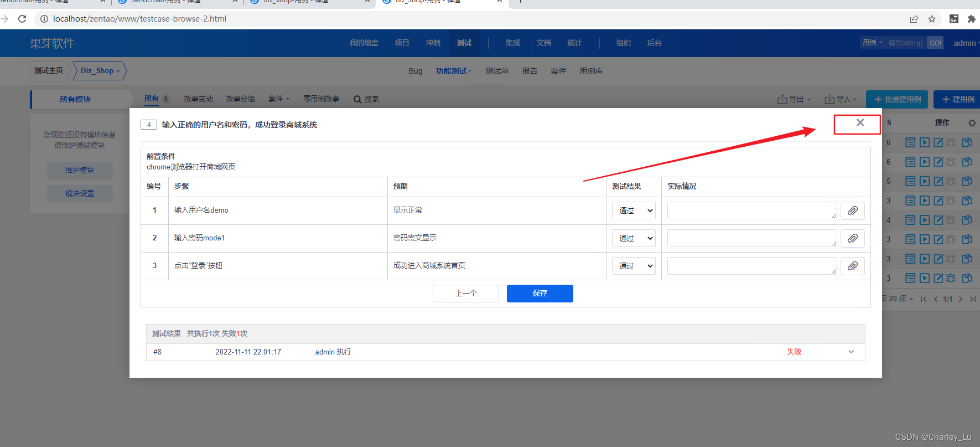Attach a file to step 2 输入密码mode1

pyautogui.click(x=853, y=238)
